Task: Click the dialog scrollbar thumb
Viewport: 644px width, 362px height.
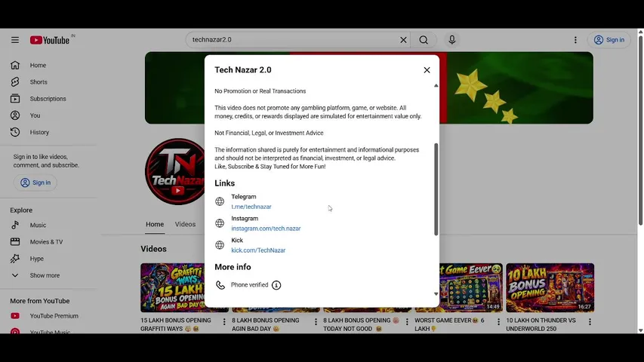Action: 436,189
